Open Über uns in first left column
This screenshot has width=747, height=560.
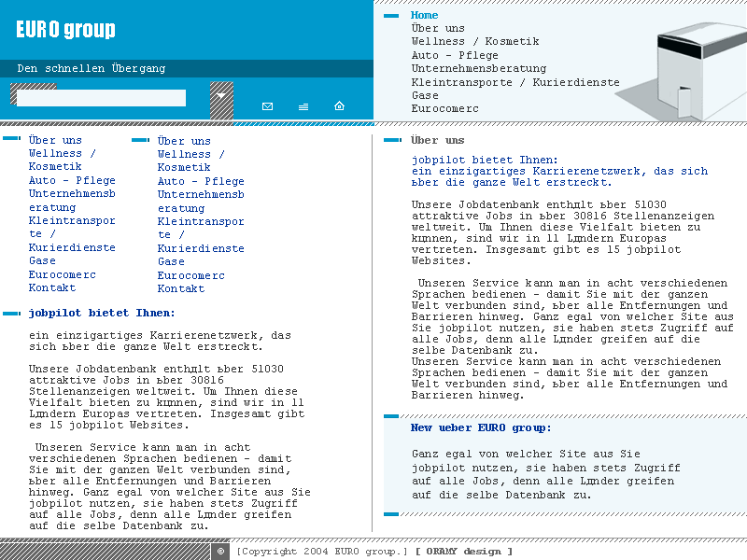pos(55,140)
